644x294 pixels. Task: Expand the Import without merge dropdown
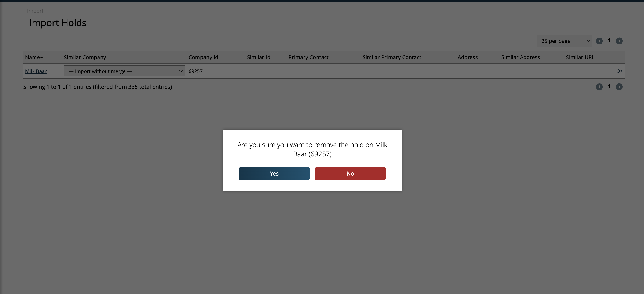click(x=124, y=71)
